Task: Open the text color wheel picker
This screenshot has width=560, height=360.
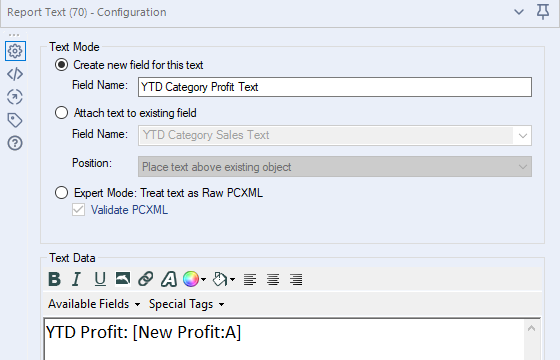Action: (x=194, y=279)
